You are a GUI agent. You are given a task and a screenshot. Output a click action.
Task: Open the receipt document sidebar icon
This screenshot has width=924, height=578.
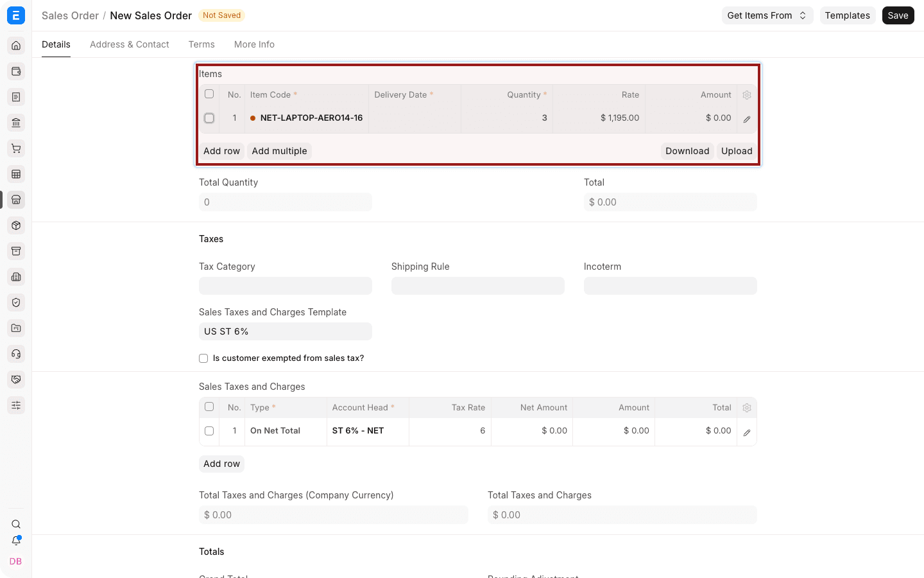tap(16, 97)
